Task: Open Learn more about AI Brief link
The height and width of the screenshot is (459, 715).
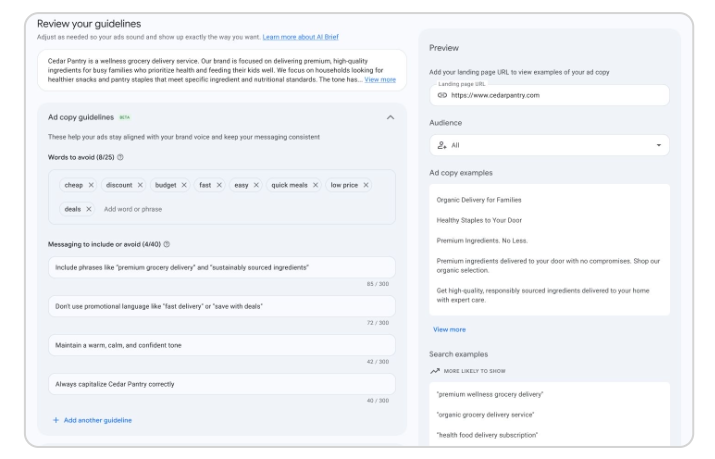Action: click(301, 37)
